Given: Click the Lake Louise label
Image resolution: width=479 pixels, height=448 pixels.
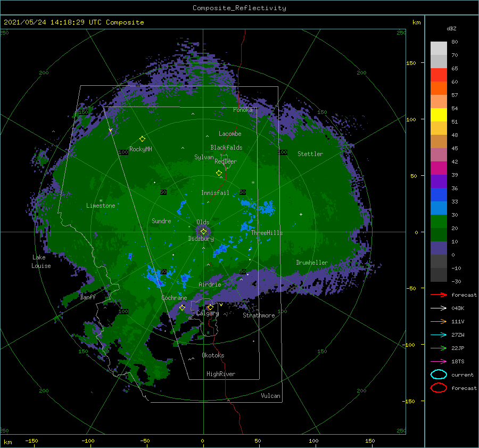Looking at the screenshot, I should click(41, 262).
